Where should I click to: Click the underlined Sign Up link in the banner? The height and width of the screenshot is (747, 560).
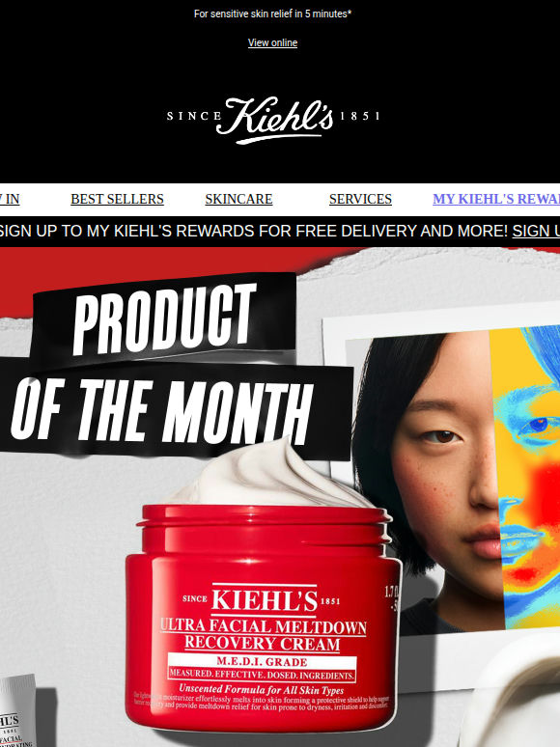coord(536,231)
